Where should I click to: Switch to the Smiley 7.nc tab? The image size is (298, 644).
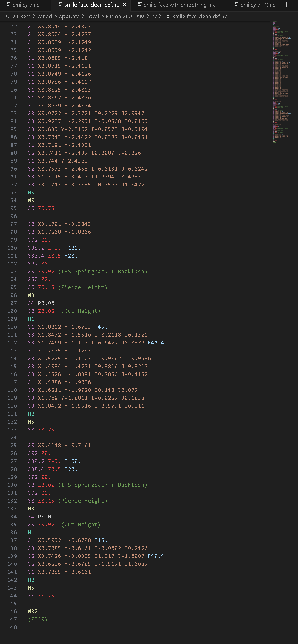(26, 5)
